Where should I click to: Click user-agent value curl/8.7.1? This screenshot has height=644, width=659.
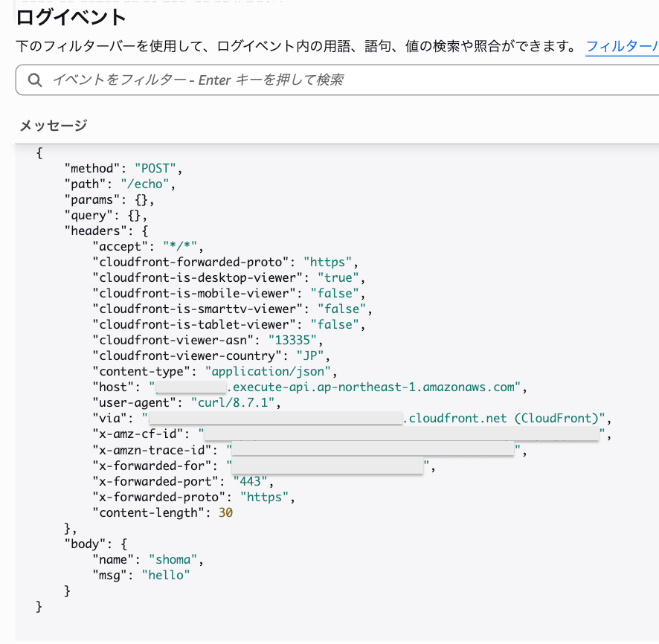tap(233, 402)
